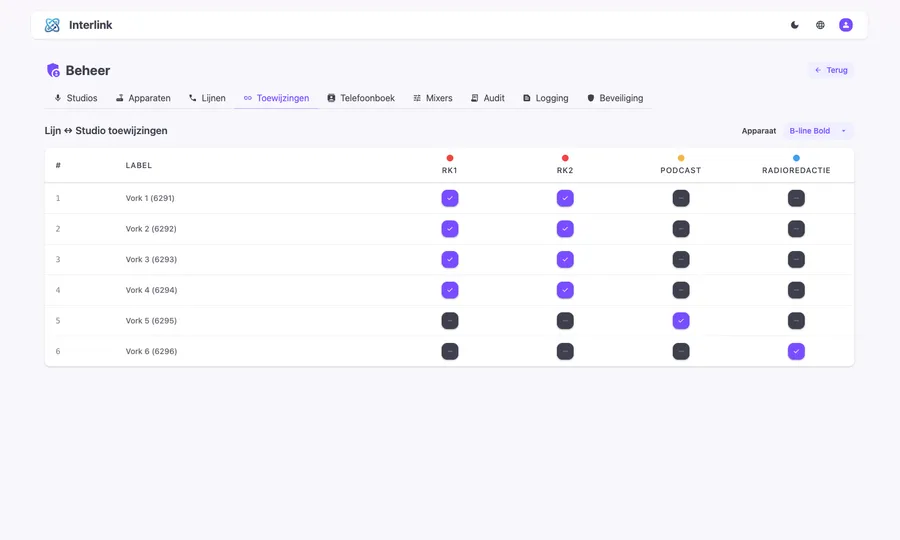Open the Apparaat B-line Bold dropdown
The width and height of the screenshot is (900, 540).
[818, 131]
